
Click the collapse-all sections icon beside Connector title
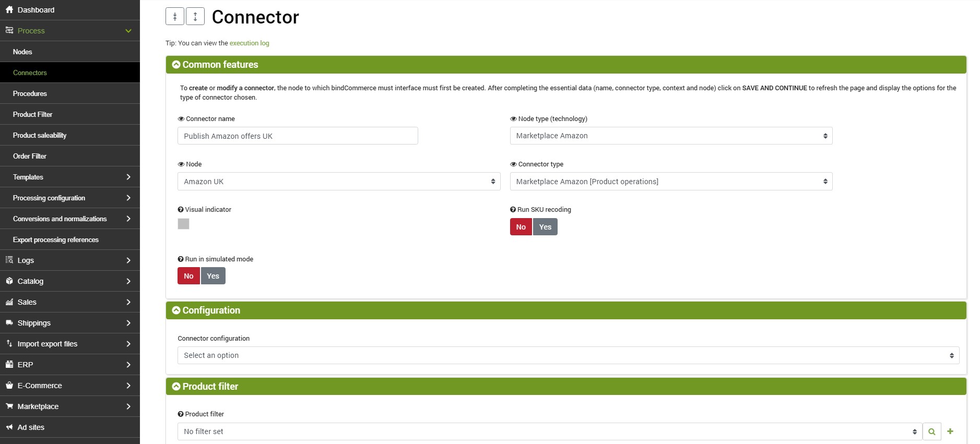[x=175, y=17]
